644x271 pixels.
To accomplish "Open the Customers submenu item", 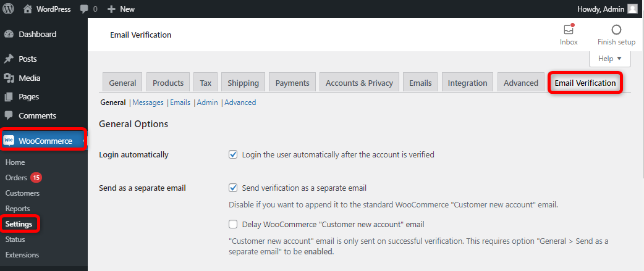I will point(23,193).
